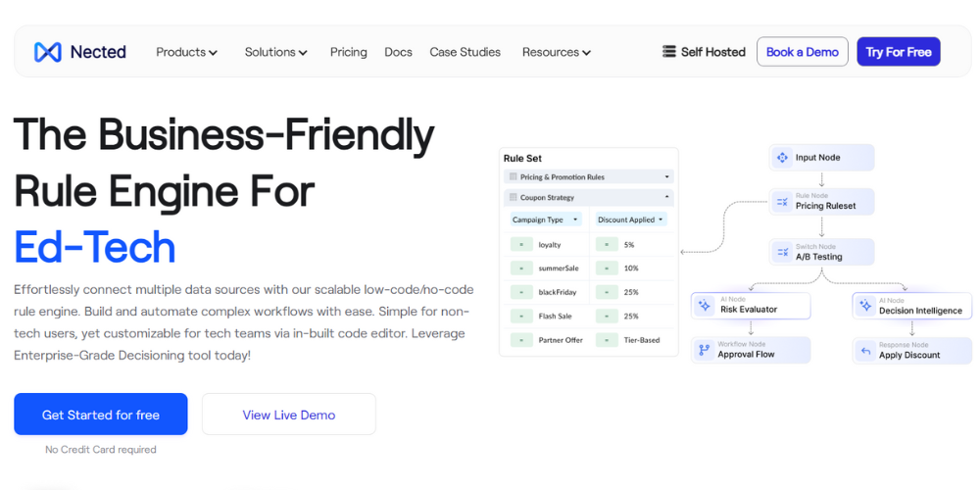Click the Approval Flow workflow branch icon
Screen dimensions: 980x490
tap(705, 350)
